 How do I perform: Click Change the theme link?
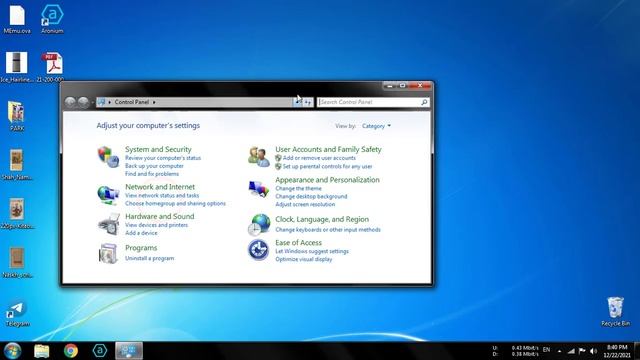coord(298,189)
